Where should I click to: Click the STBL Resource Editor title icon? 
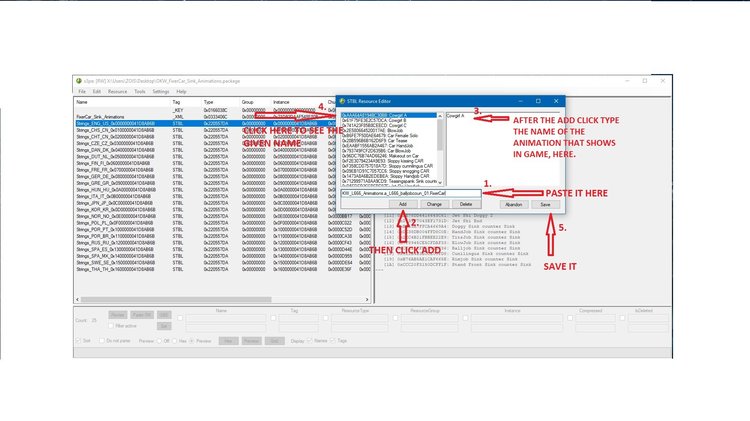pyautogui.click(x=342, y=101)
